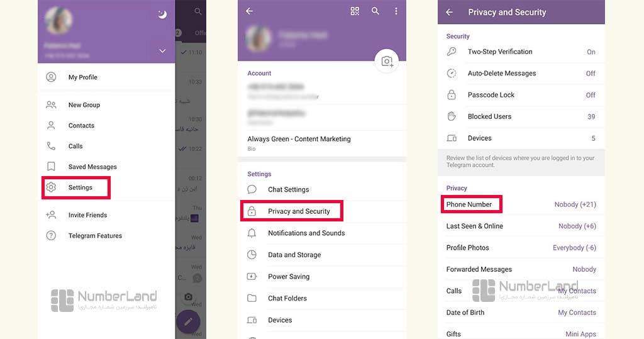Change Profile Photos Everybody (-6) value
The height and width of the screenshot is (339, 644).
(x=574, y=248)
